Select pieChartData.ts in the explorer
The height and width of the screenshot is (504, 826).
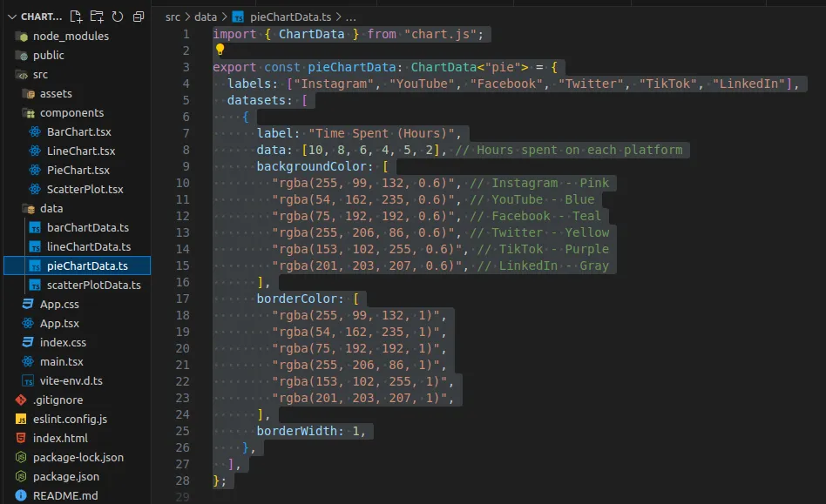coord(77,265)
